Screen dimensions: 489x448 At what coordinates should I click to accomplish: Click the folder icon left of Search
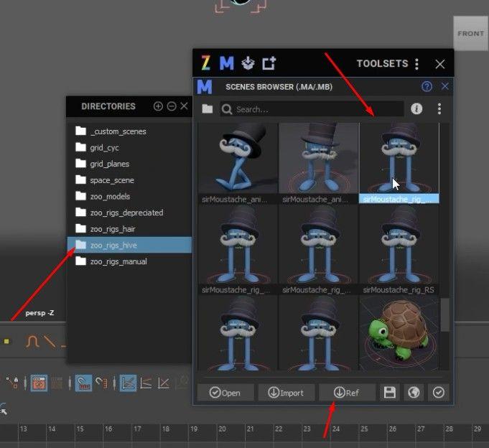pos(208,109)
